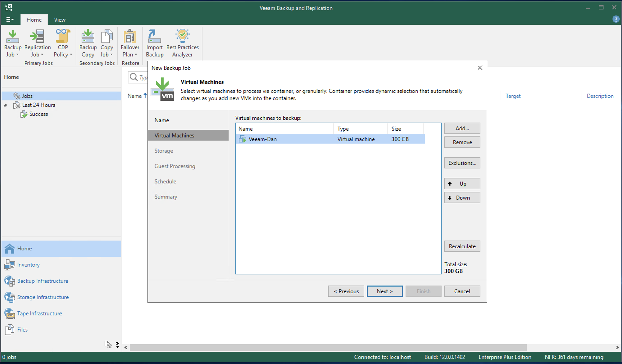Collapse the Last 24 Hours tree node
The width and height of the screenshot is (622, 364).
[5, 105]
